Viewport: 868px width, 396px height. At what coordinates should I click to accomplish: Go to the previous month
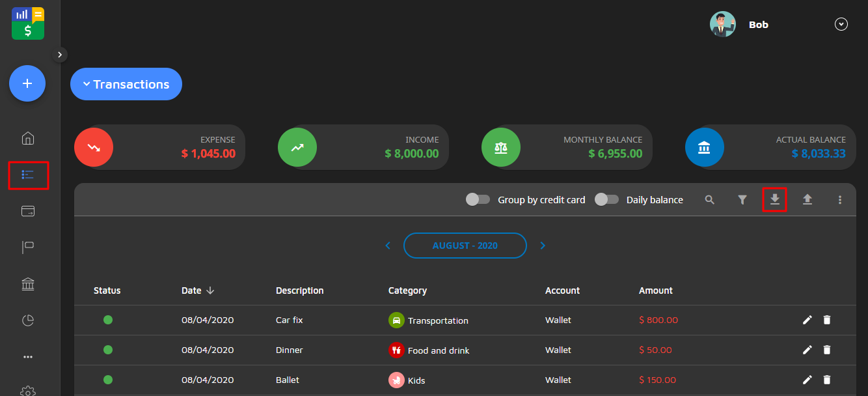click(x=388, y=246)
